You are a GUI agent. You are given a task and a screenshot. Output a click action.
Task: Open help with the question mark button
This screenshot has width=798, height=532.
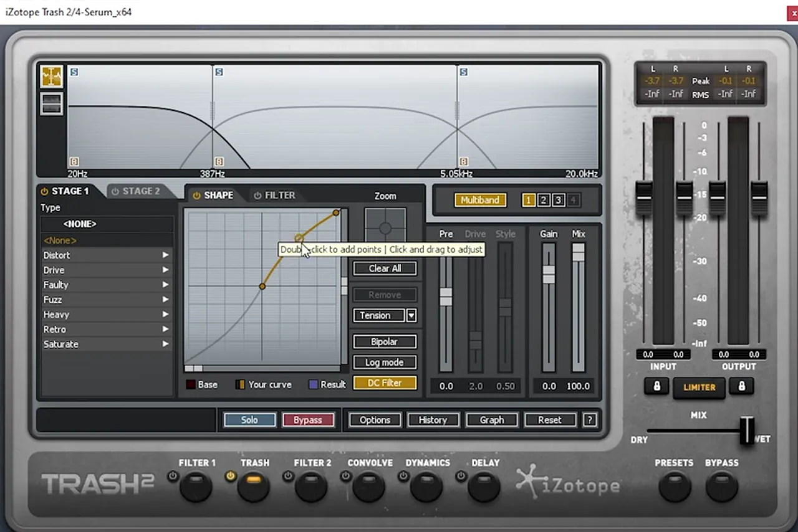coord(590,420)
